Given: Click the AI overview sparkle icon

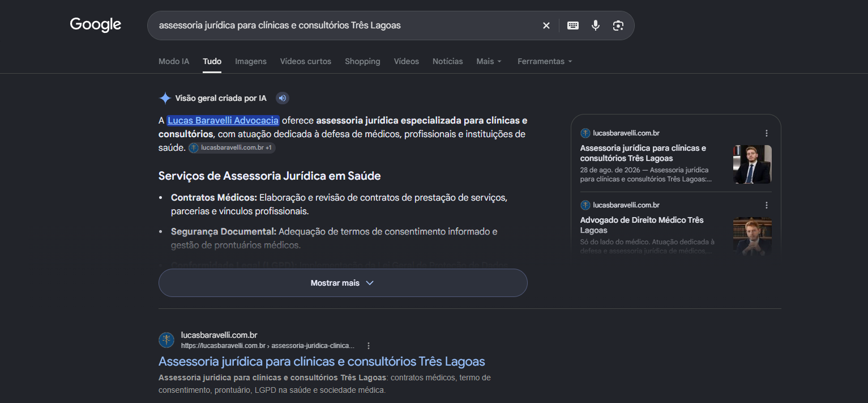Looking at the screenshot, I should coord(165,98).
